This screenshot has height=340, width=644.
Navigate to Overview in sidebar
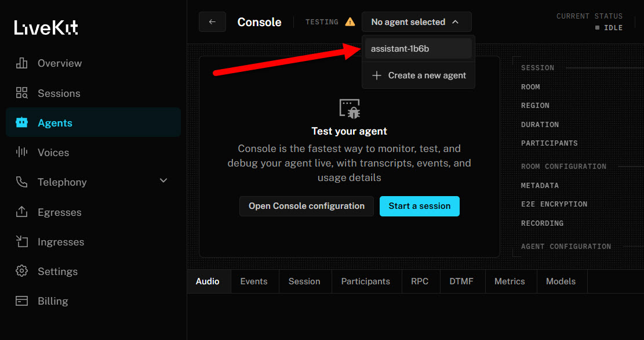click(93, 63)
